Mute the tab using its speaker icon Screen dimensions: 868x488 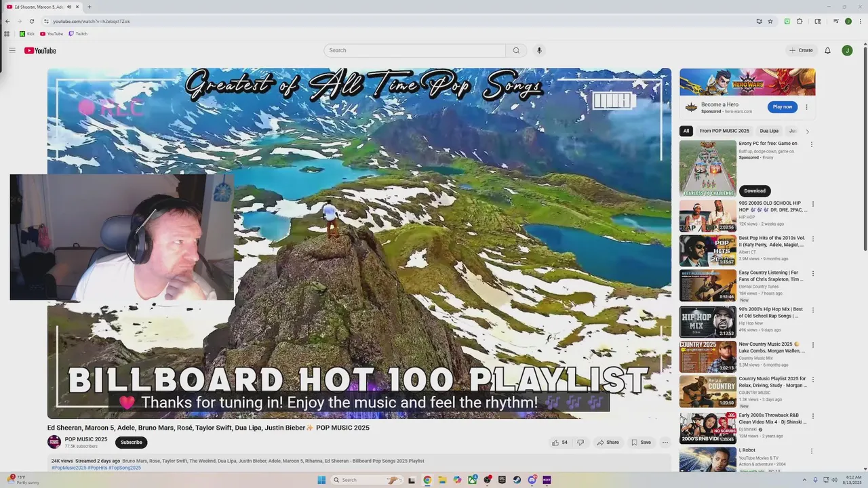(69, 7)
